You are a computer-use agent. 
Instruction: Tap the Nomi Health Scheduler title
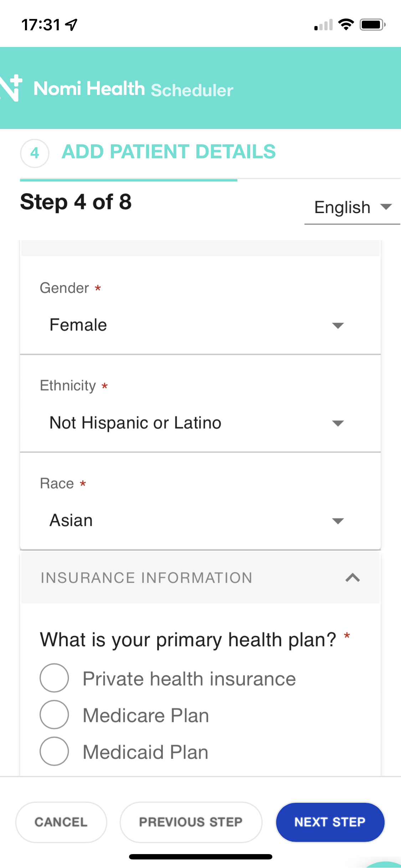pos(133,89)
